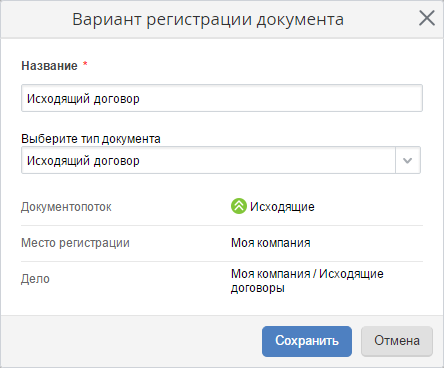
Task: Focus the Название text input field
Action: (x=222, y=98)
